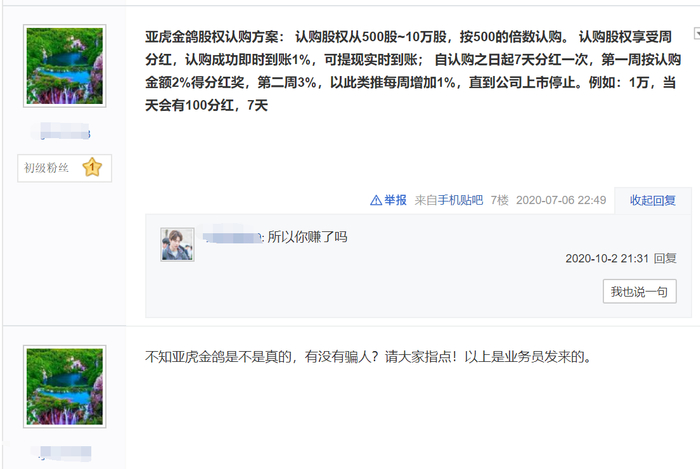
Task: Click the 不知亚虎金鸽是不是真的 post text
Action: coord(368,357)
